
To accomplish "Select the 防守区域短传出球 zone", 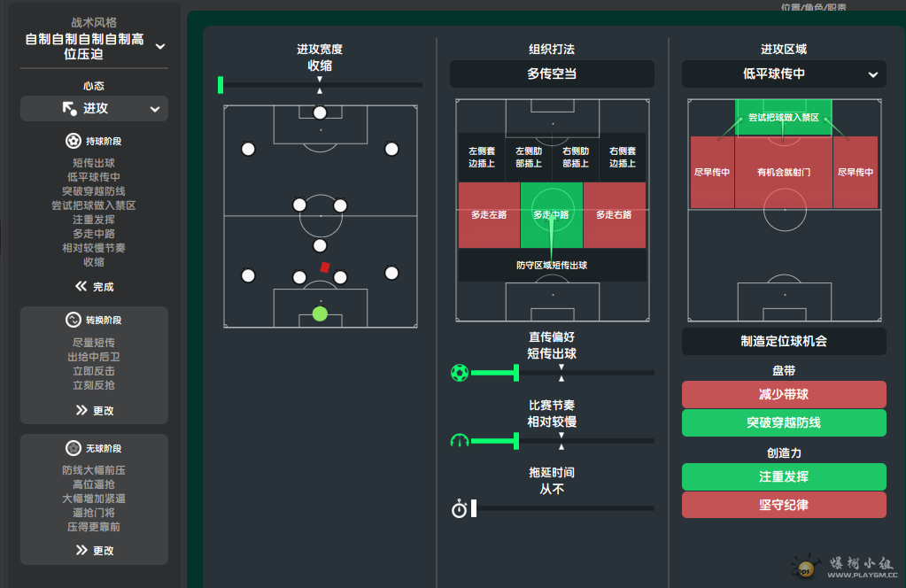I will point(552,265).
